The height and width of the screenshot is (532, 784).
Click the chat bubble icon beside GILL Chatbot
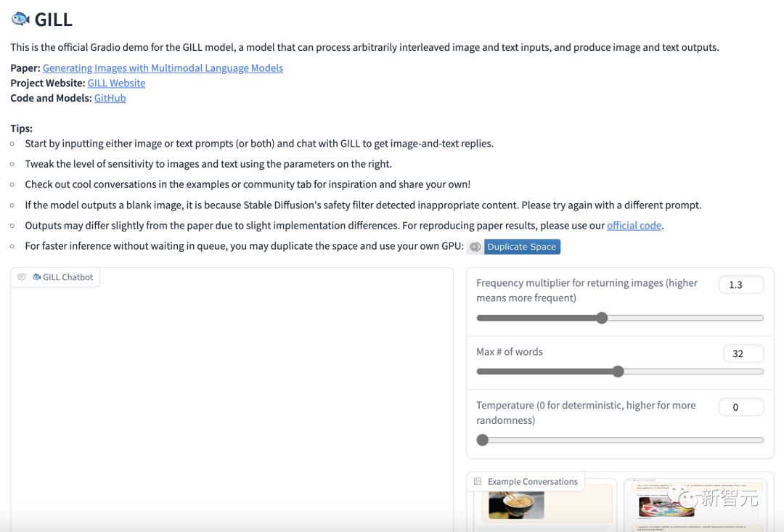pos(22,277)
